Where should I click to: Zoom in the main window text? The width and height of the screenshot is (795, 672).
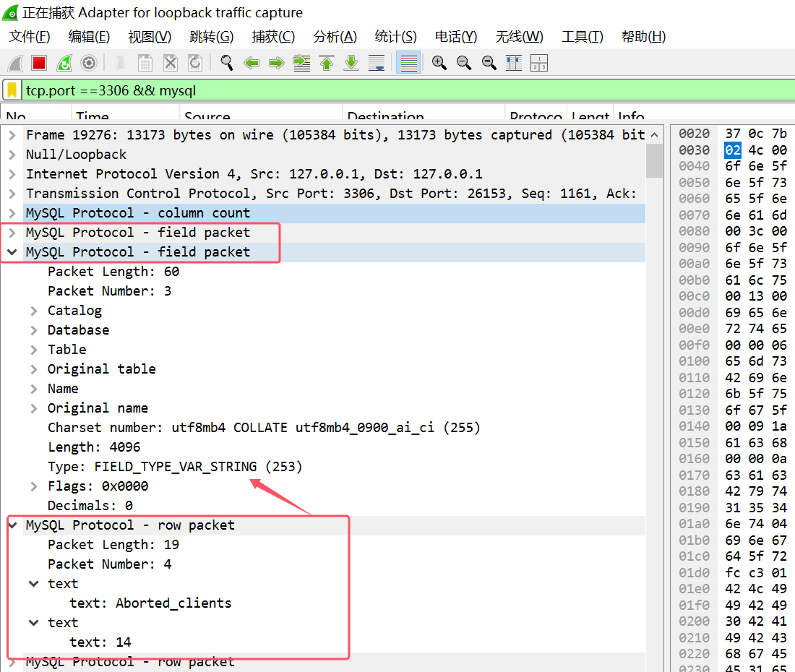tap(439, 64)
